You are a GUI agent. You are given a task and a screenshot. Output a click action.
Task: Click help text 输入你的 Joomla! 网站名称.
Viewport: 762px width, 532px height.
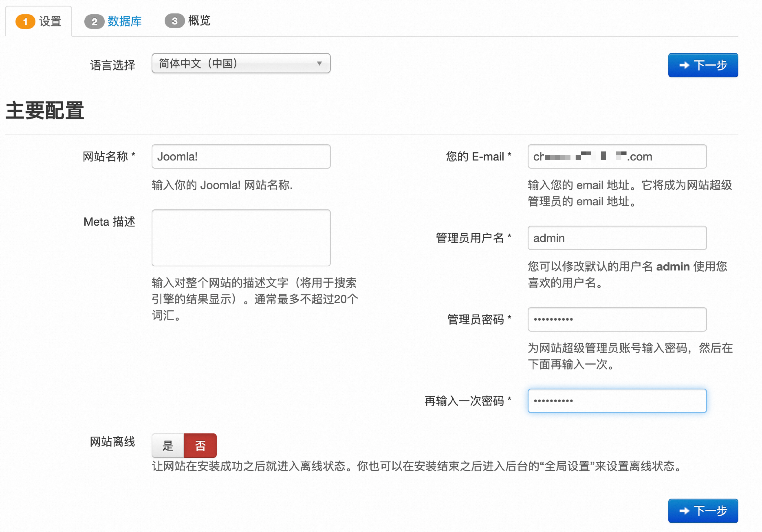(222, 185)
